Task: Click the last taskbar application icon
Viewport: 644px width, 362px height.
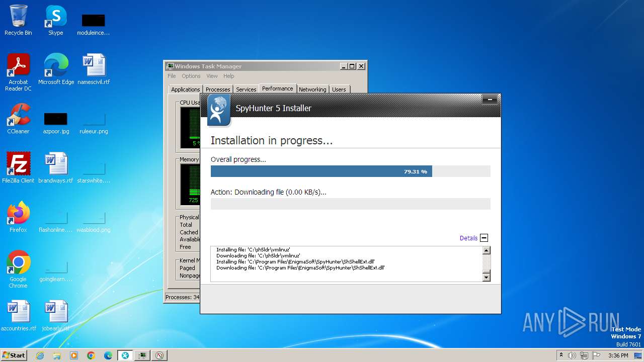Action: pyautogui.click(x=159, y=355)
